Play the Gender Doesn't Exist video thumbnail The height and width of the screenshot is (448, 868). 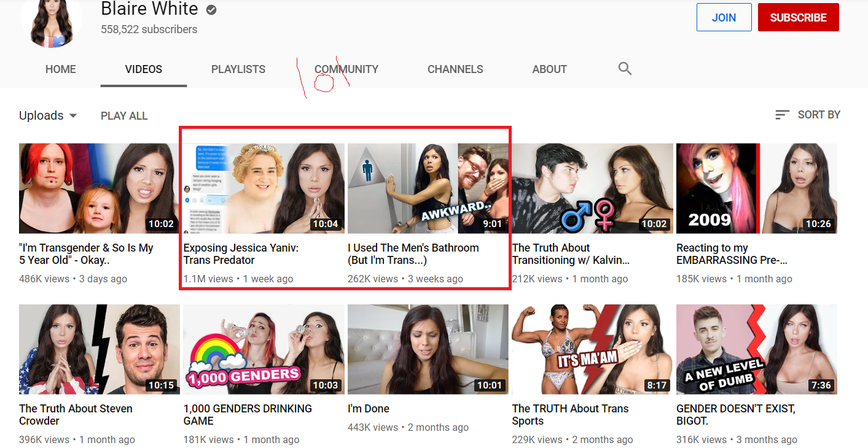[757, 349]
